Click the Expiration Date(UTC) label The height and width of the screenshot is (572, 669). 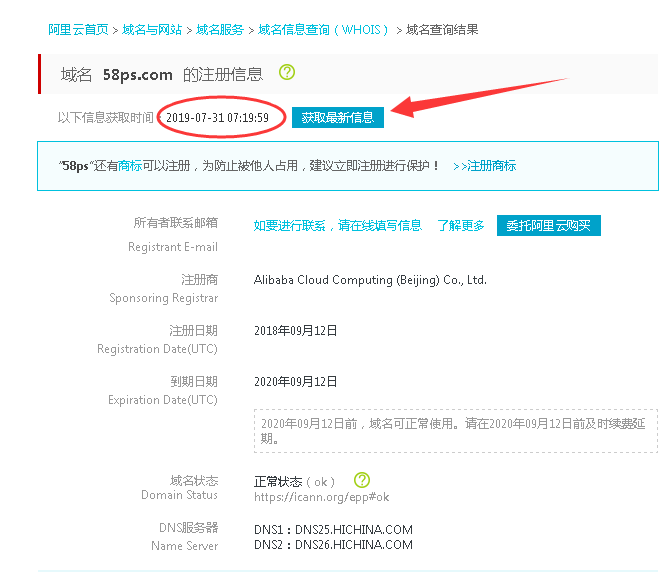[163, 400]
